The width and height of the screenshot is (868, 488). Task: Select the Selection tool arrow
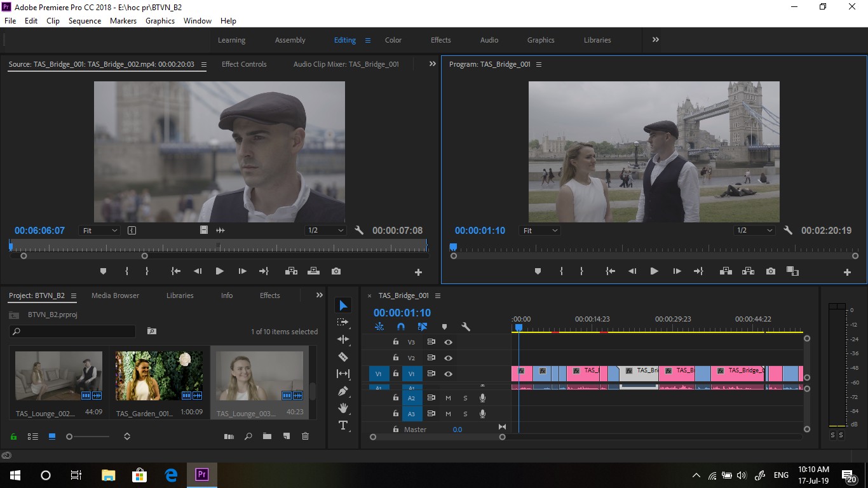pyautogui.click(x=343, y=306)
